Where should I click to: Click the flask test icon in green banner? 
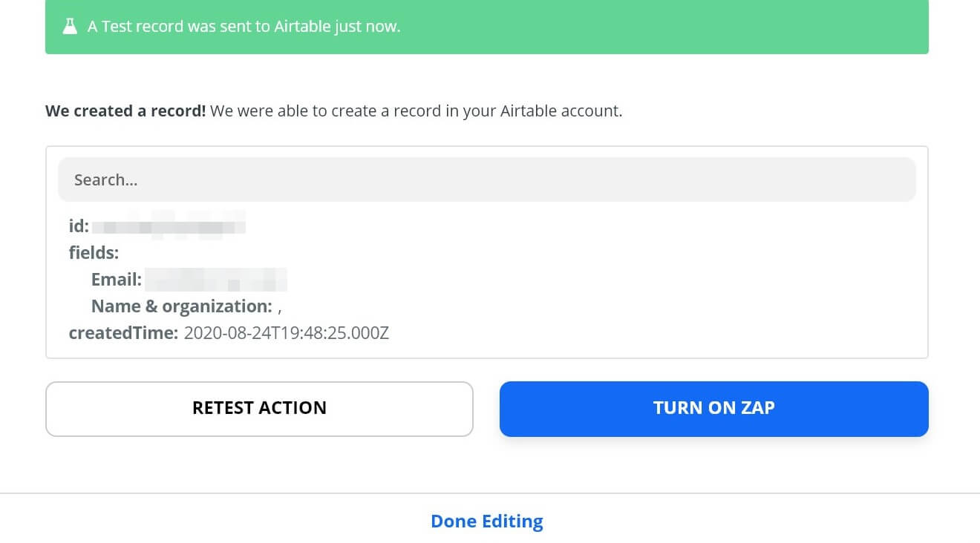click(x=70, y=27)
